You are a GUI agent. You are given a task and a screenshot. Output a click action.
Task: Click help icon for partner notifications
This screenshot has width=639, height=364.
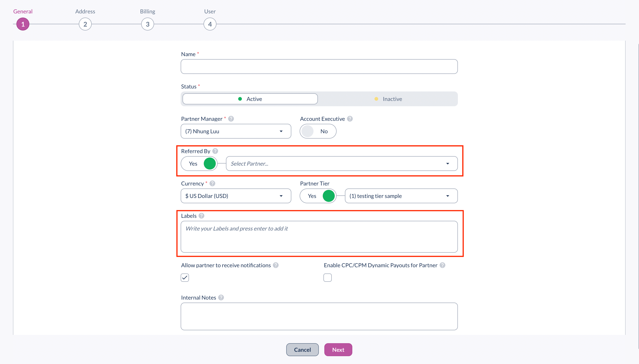(276, 265)
